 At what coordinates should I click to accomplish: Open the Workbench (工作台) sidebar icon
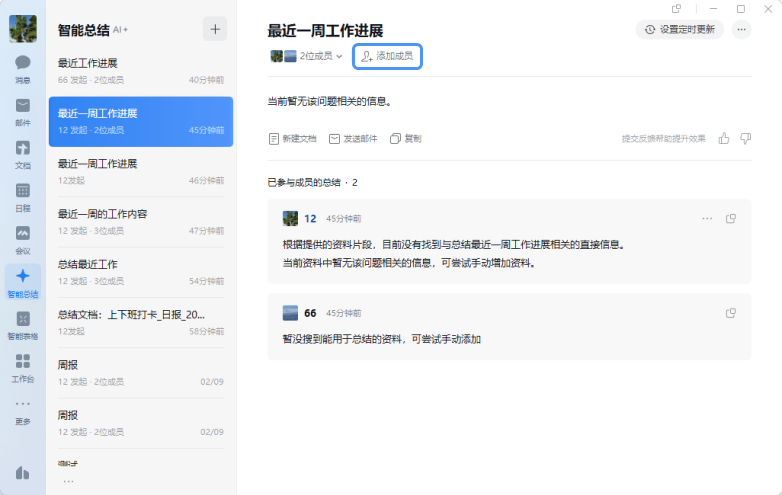[22, 368]
